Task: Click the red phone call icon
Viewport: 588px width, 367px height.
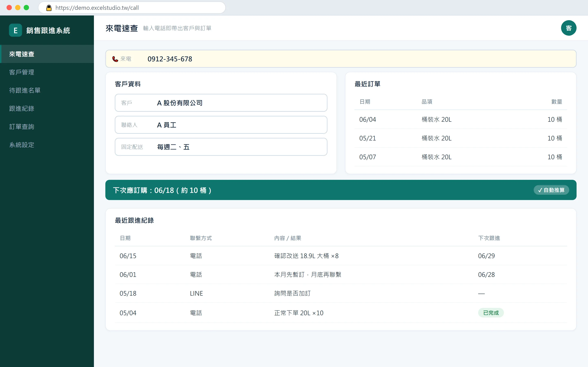Action: 115,59
